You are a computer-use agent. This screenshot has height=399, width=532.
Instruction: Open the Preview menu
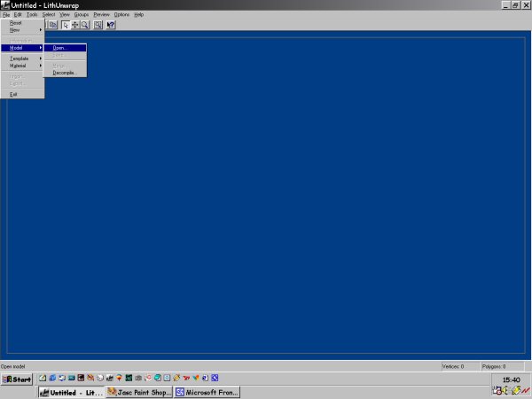(101, 14)
